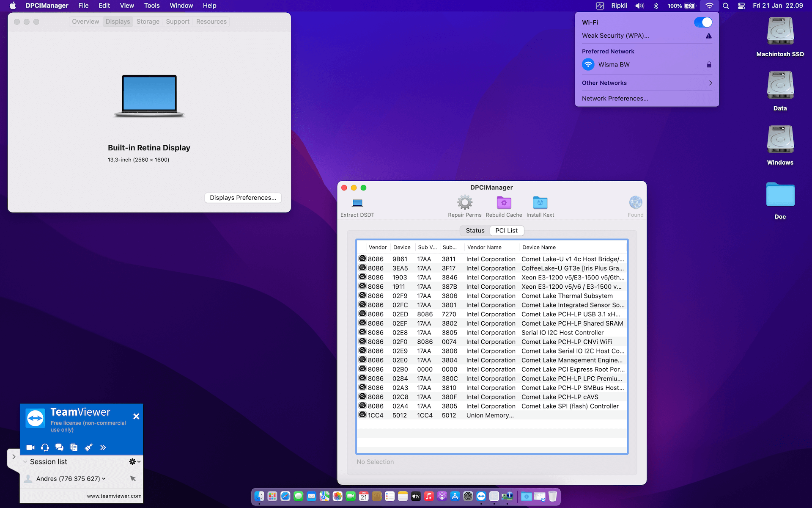This screenshot has height=508, width=812.
Task: Close the TeamViewer session panel
Action: coord(136,417)
